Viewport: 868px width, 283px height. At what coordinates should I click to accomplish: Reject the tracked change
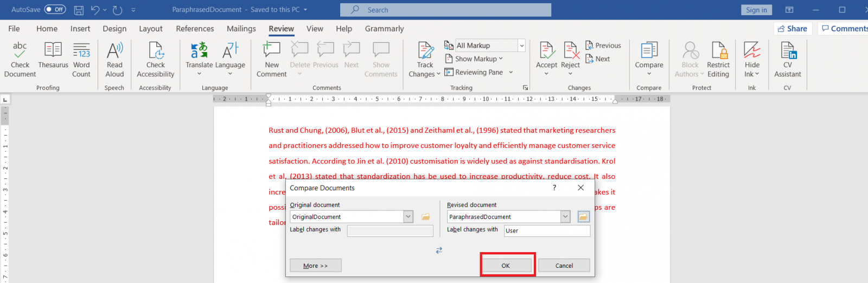pos(571,59)
